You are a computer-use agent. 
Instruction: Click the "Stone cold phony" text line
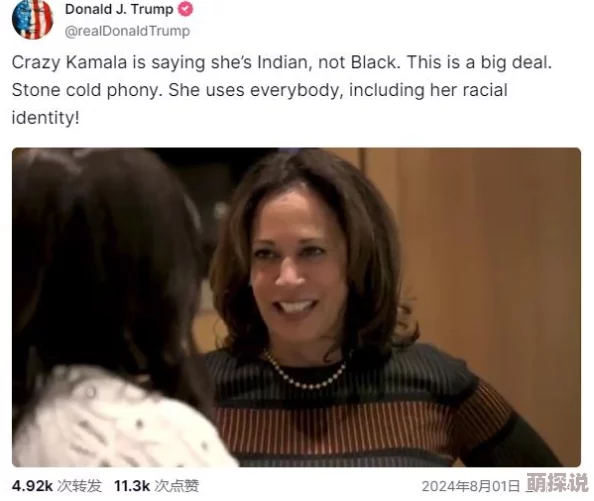point(259,90)
